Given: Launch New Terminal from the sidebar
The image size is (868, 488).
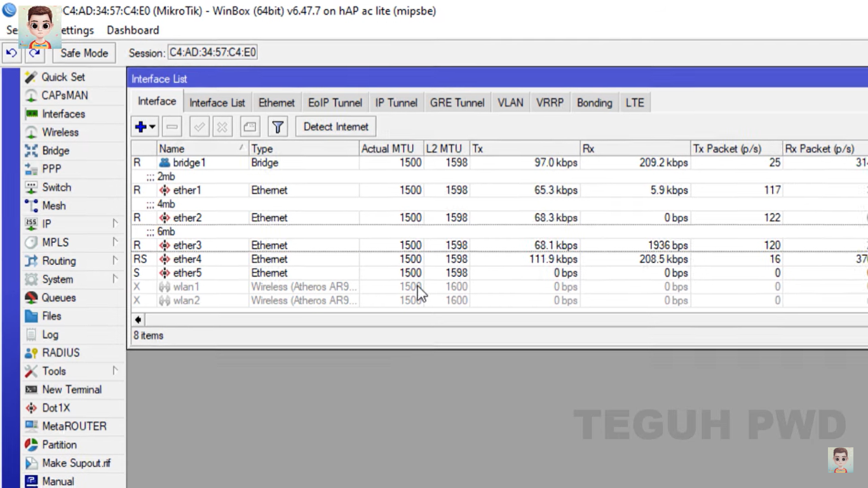Looking at the screenshot, I should (x=71, y=390).
